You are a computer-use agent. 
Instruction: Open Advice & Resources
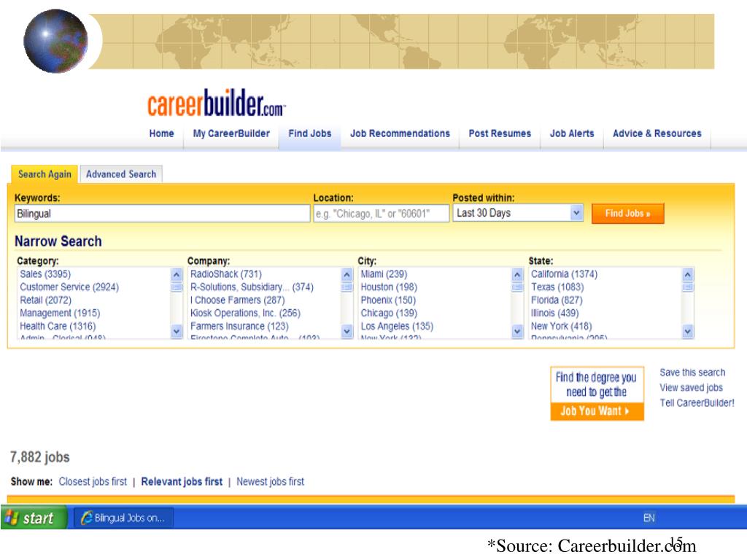click(x=657, y=133)
